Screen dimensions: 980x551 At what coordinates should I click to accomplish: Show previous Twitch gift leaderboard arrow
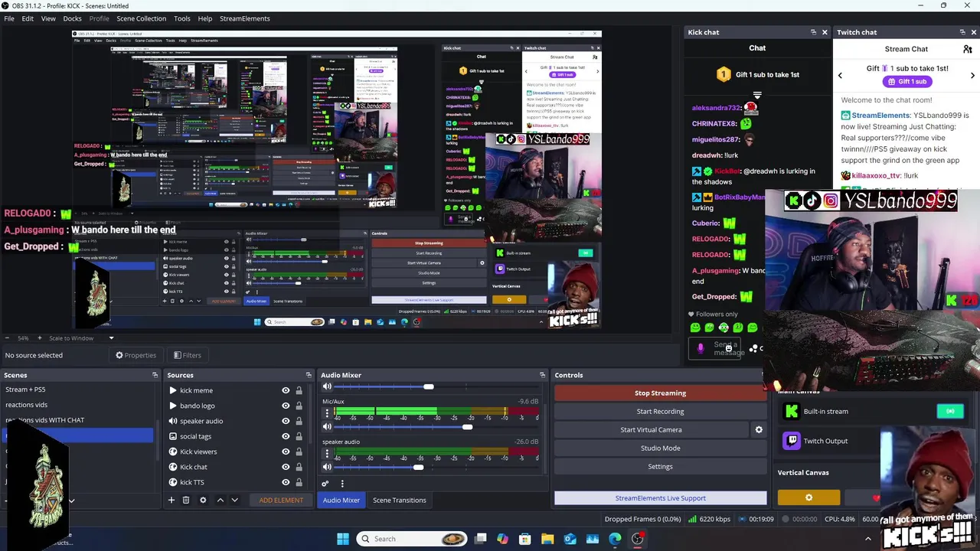click(x=840, y=75)
